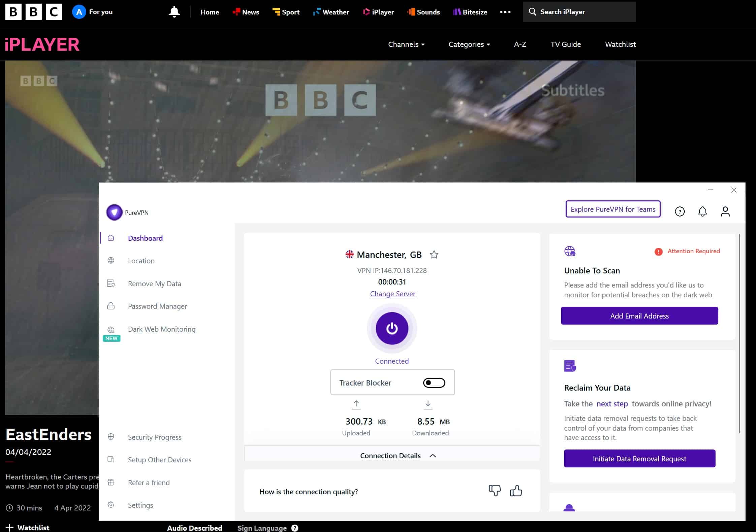Click the plus icon beside Watchlist below EastEnders
This screenshot has height=532, width=756.
(x=10, y=528)
